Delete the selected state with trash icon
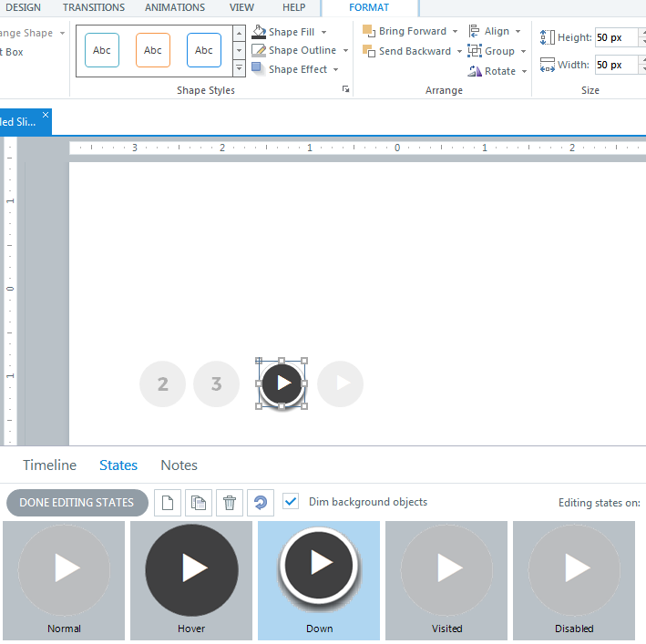Viewport: 646px width, 644px height. (230, 503)
